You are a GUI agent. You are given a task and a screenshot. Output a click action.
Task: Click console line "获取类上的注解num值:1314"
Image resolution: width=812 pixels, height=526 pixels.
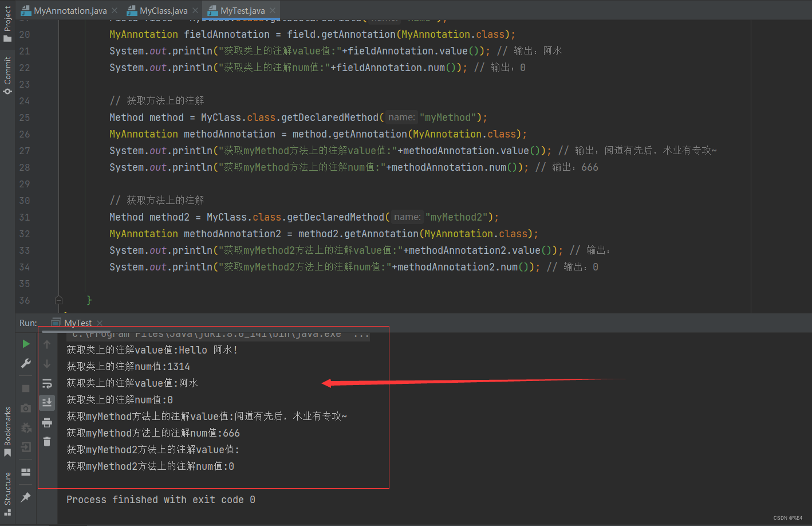click(128, 367)
